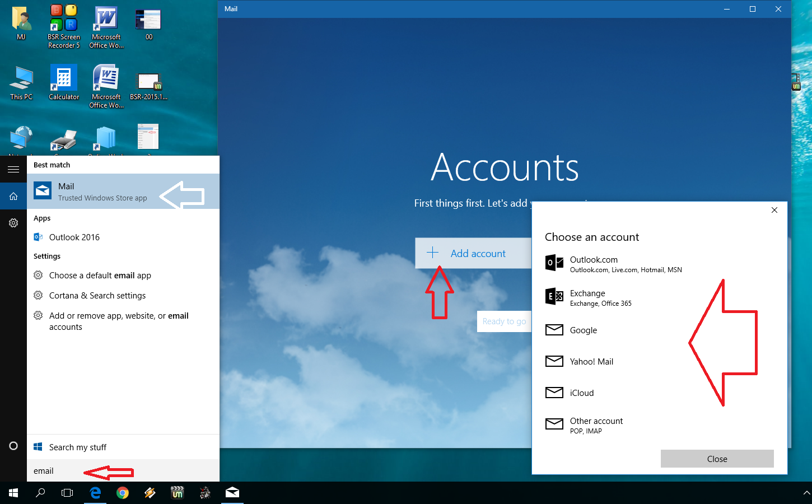Select Other account for POP, IMAP

(596, 424)
